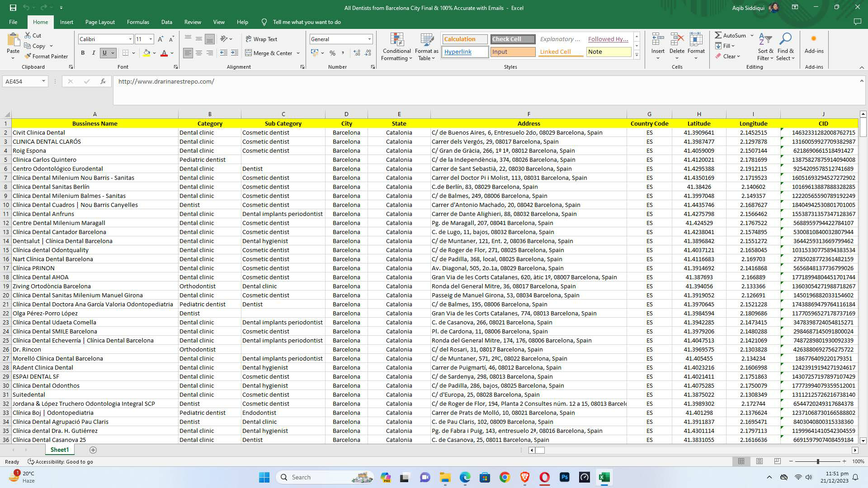Open the Data ribbon tab

166,22
